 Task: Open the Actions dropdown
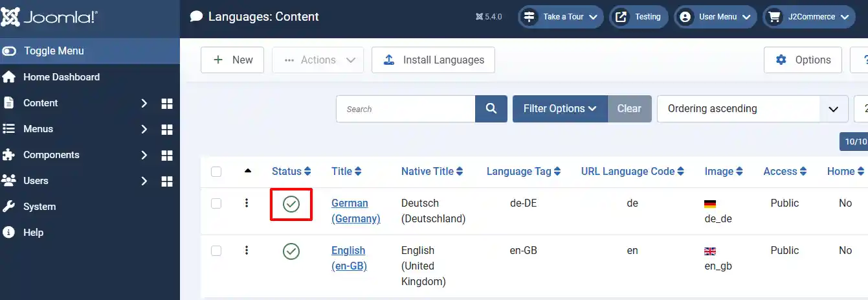pyautogui.click(x=318, y=60)
